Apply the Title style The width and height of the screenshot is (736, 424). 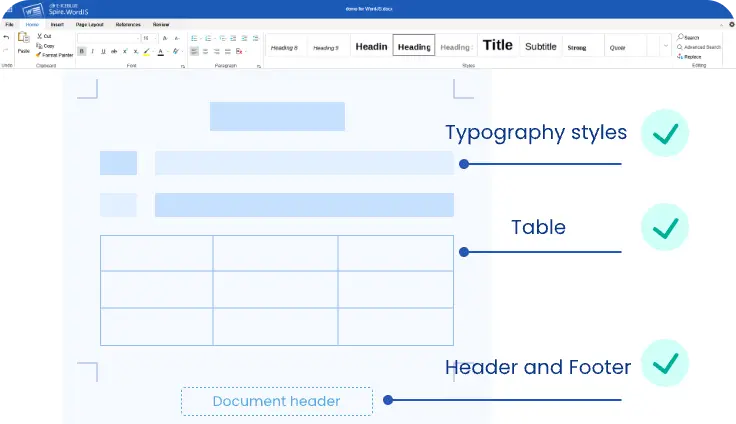tap(497, 45)
